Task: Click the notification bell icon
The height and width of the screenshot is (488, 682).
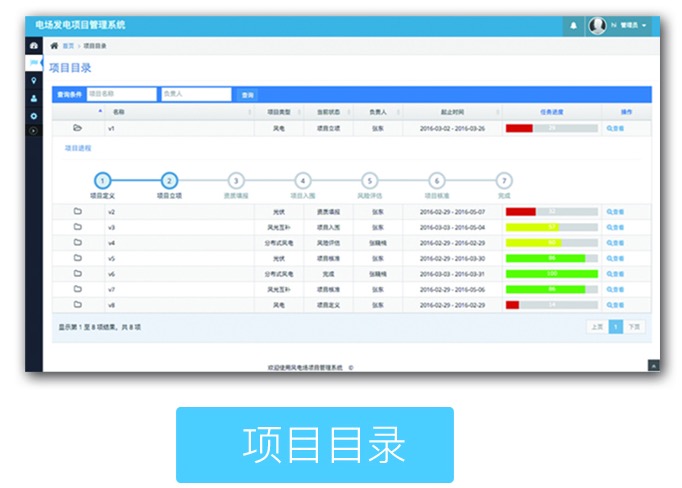Action: pos(573,25)
